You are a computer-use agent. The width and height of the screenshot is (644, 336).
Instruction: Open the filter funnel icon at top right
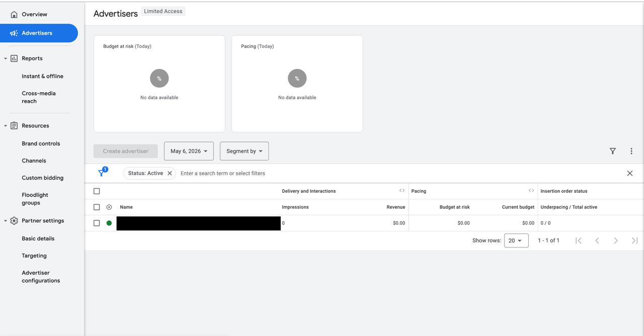(613, 151)
